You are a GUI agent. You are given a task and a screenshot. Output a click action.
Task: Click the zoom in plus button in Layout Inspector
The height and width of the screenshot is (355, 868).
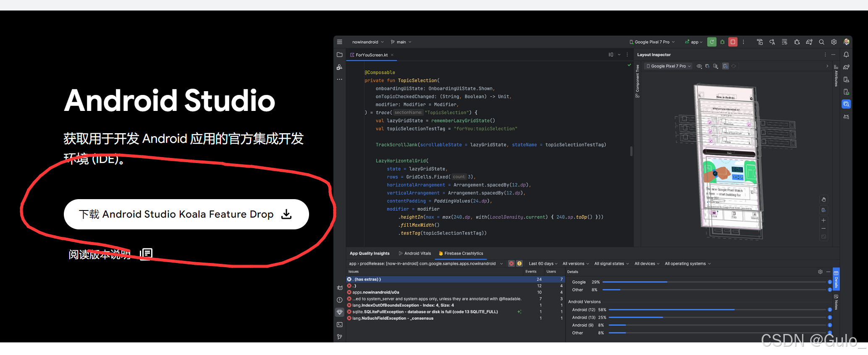pos(823,220)
